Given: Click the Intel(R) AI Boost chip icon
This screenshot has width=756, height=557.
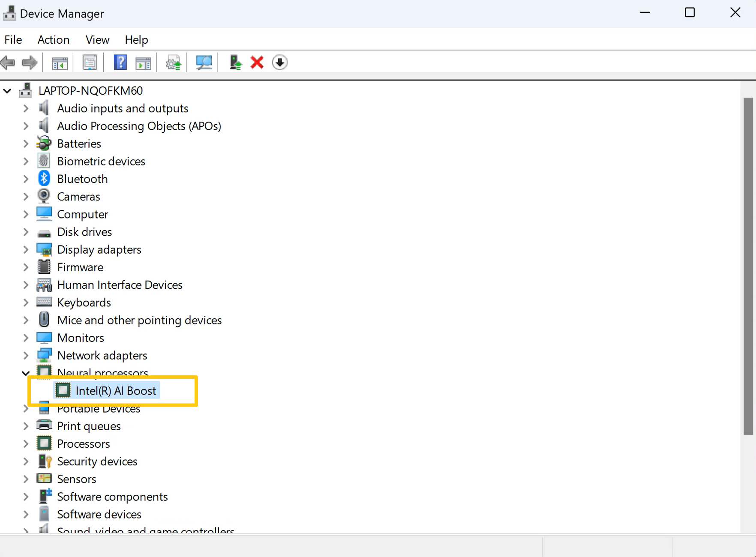Looking at the screenshot, I should (x=63, y=390).
